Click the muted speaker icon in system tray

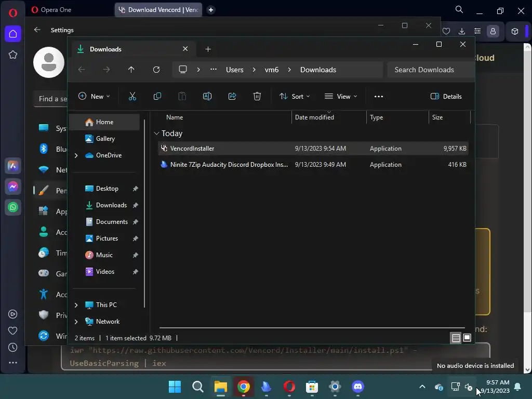pos(469,387)
